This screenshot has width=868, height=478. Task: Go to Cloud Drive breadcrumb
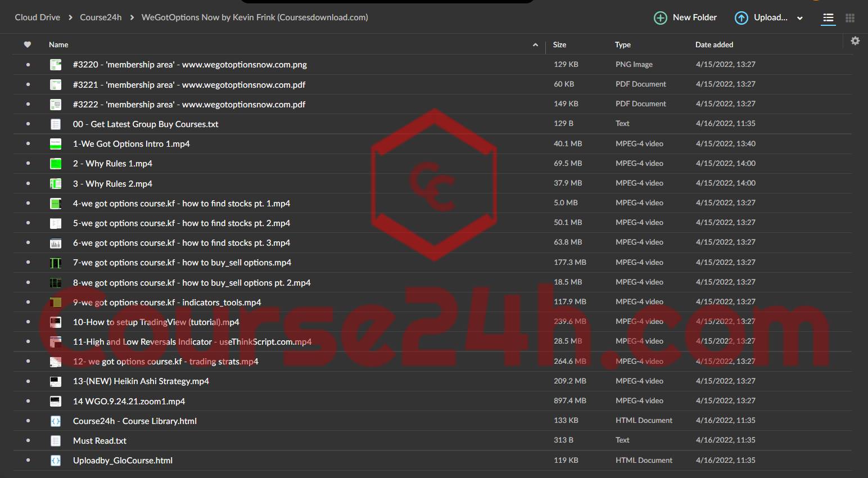(x=37, y=17)
